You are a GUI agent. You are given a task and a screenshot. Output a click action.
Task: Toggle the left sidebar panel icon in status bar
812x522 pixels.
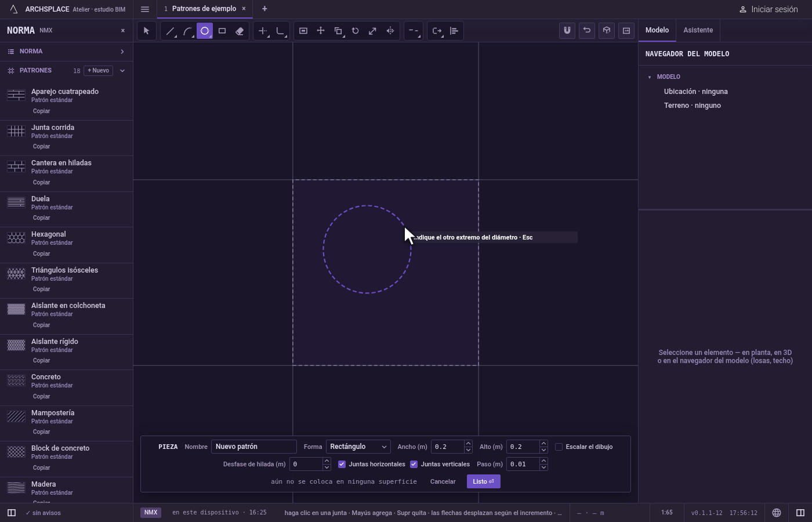pos(11,513)
